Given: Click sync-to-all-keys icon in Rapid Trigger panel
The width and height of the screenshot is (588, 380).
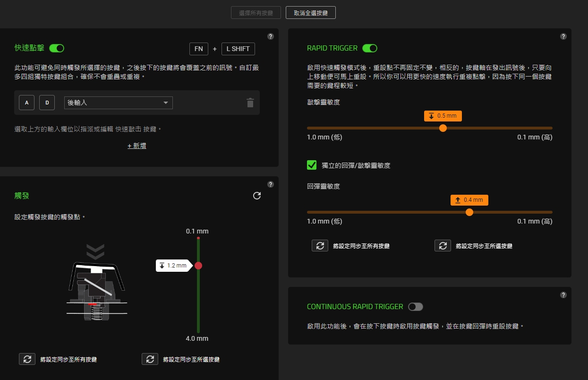Looking at the screenshot, I should (320, 245).
